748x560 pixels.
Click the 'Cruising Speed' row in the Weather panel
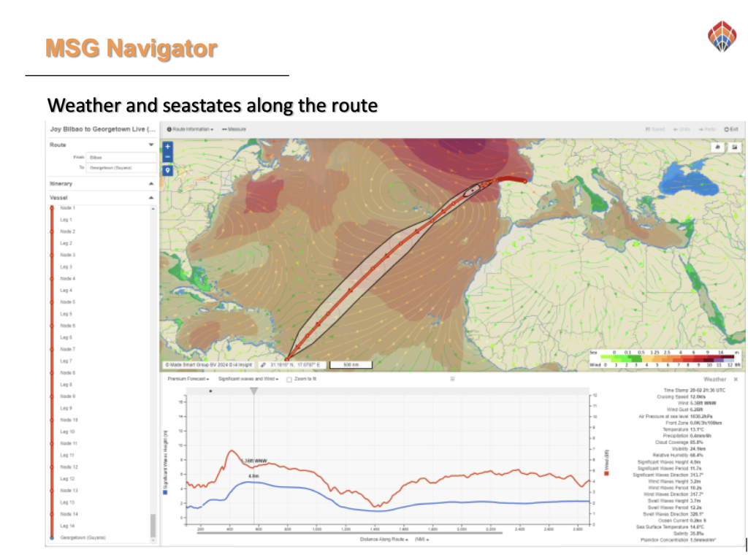(682, 397)
